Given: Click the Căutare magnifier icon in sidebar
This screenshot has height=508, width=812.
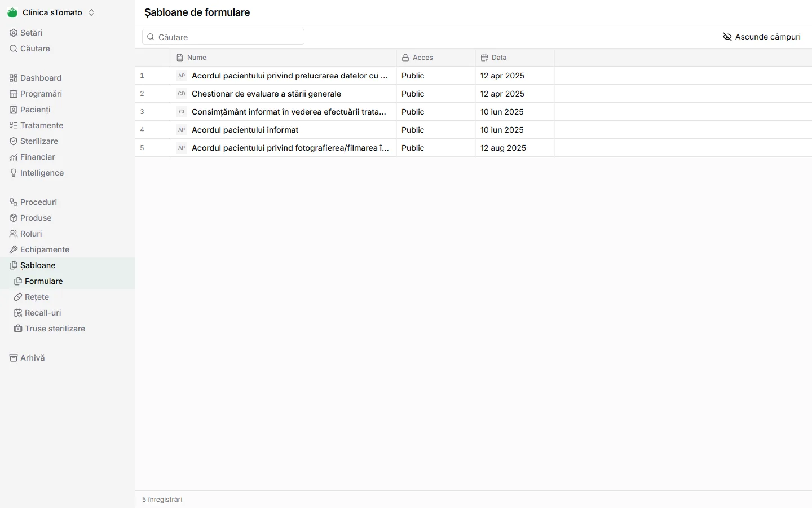Looking at the screenshot, I should coord(14,49).
